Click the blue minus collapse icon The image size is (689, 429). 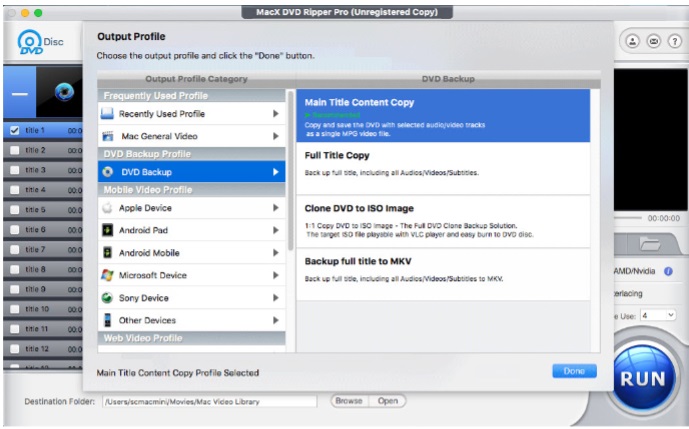(x=19, y=93)
